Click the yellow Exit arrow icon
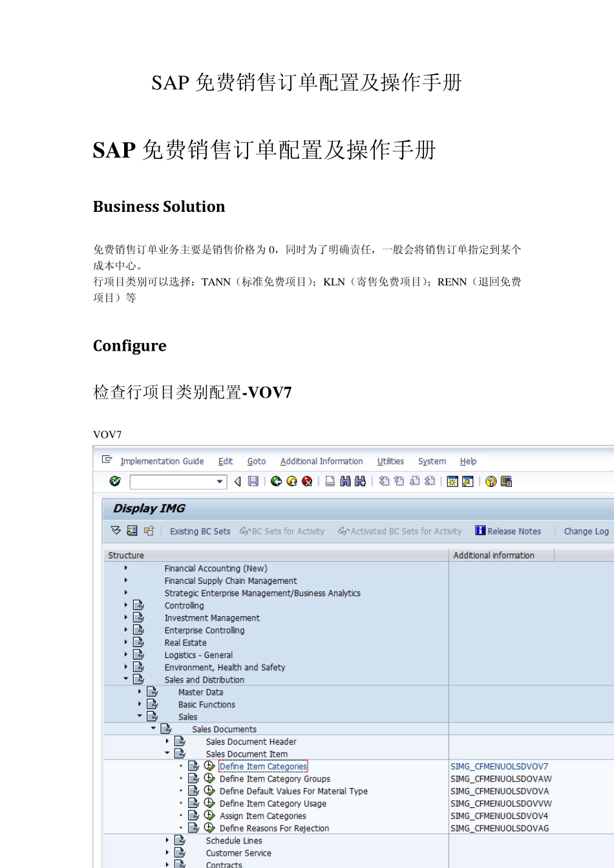This screenshot has width=614, height=868. [x=291, y=481]
